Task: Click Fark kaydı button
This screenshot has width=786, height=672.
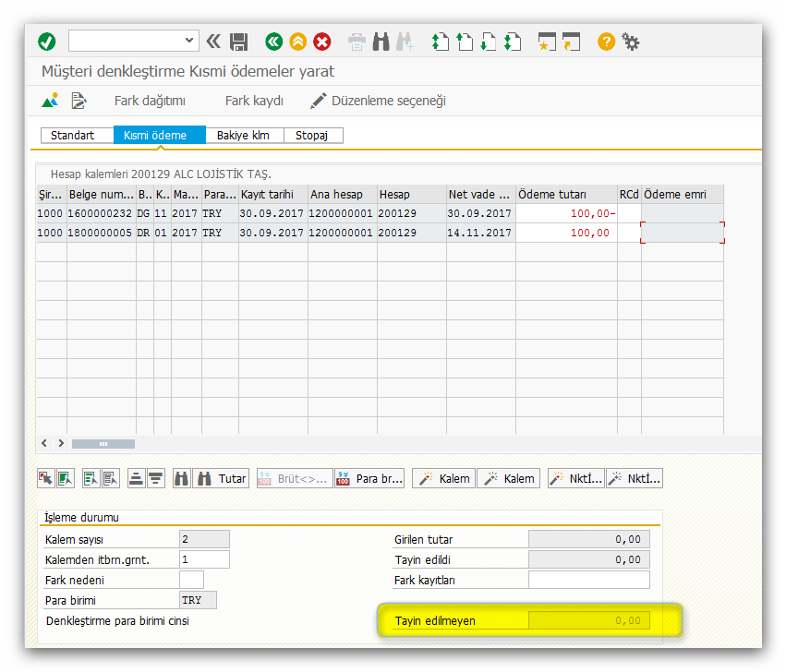Action: pos(254,101)
